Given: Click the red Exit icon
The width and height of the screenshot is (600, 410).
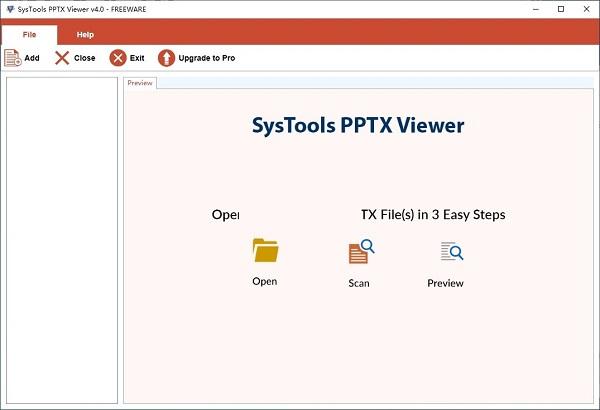Looking at the screenshot, I should tap(118, 58).
